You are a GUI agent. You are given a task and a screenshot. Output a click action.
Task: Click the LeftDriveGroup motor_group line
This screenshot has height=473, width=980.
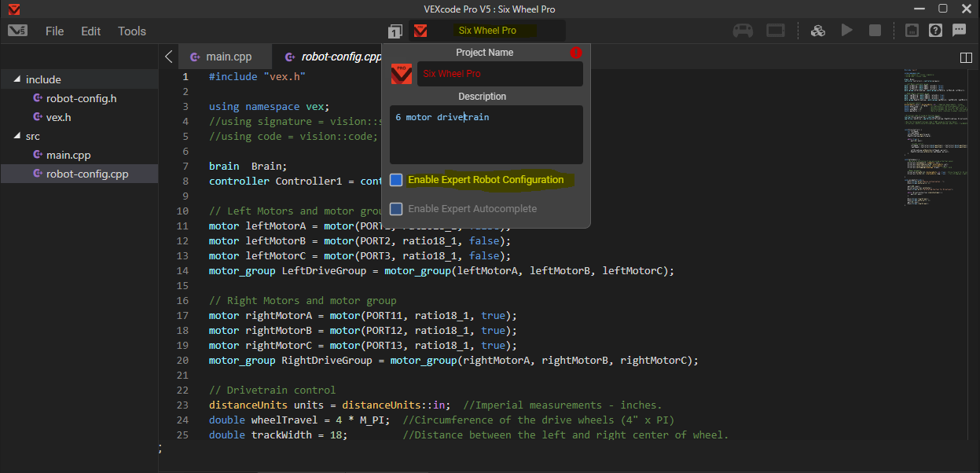pyautogui.click(x=442, y=270)
